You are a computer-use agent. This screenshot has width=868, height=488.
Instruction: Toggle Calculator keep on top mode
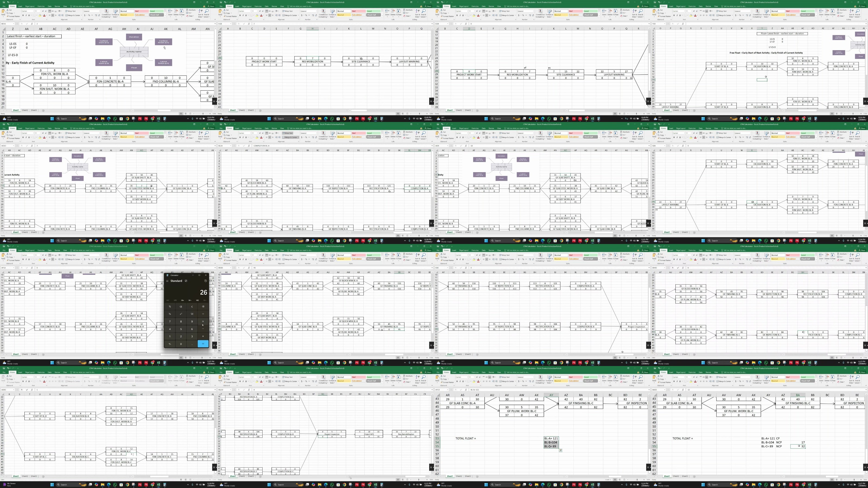(186, 281)
